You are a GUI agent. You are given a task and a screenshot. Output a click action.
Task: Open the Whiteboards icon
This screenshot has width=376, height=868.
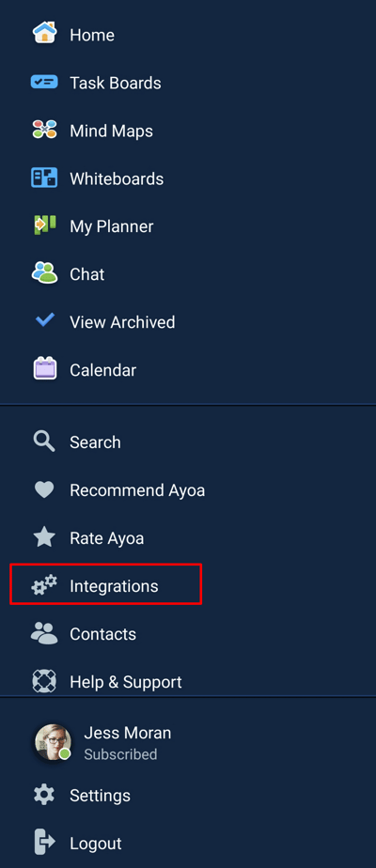click(x=44, y=178)
